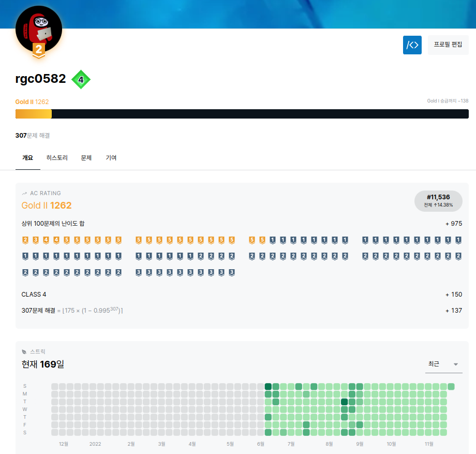Click the '6월' month label
476x454 pixels.
260,444
